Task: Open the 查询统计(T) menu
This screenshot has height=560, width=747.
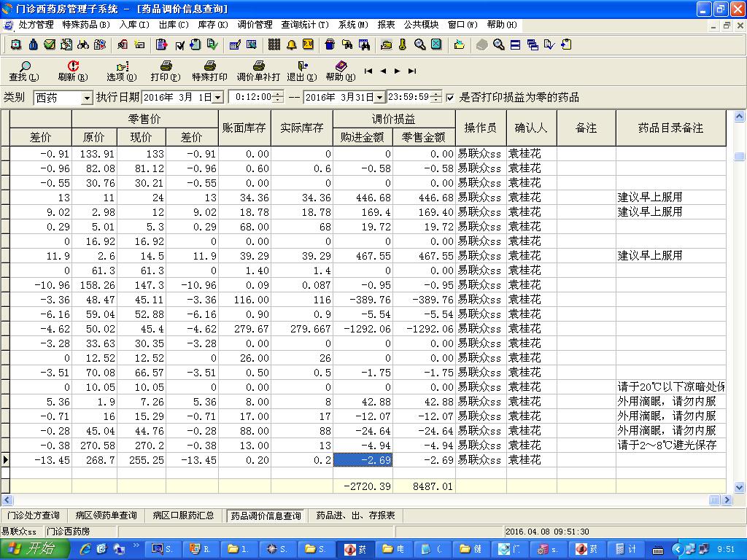Action: pos(305,24)
